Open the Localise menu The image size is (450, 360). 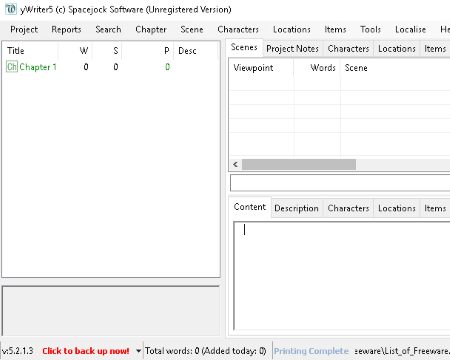click(410, 30)
